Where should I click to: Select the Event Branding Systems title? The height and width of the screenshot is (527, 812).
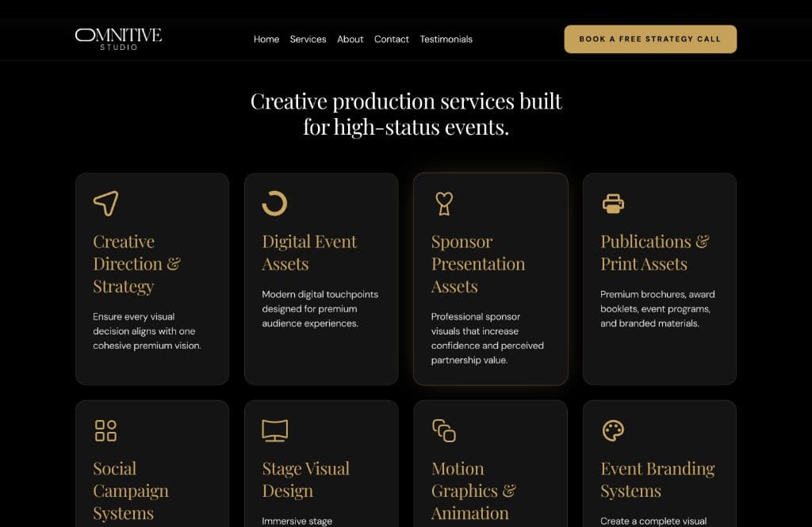click(657, 479)
